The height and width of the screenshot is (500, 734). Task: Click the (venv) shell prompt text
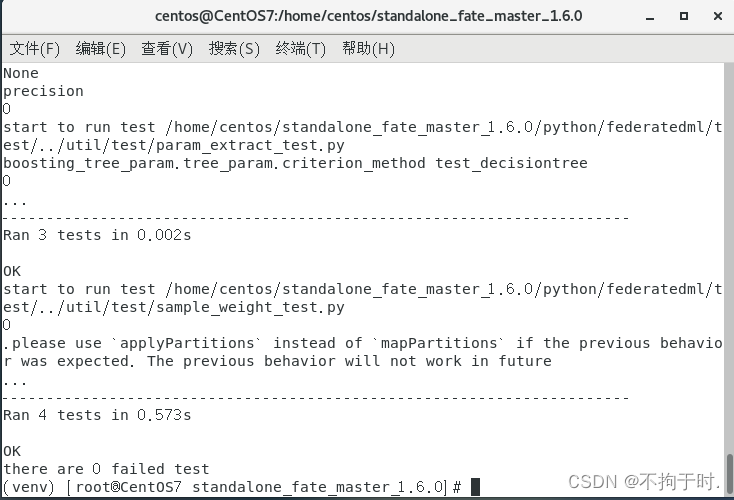pos(29,487)
